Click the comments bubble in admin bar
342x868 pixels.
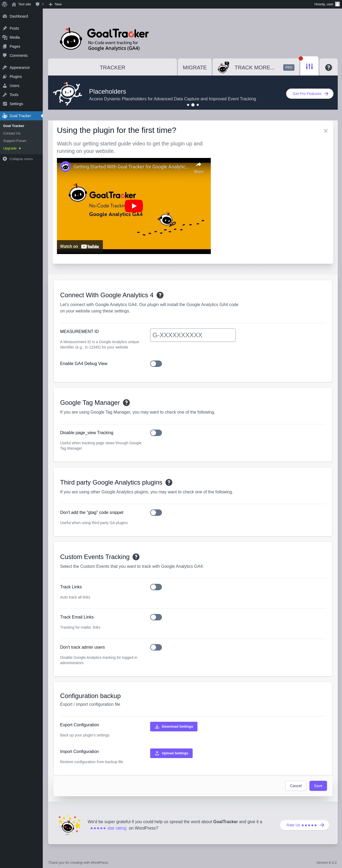click(x=40, y=4)
